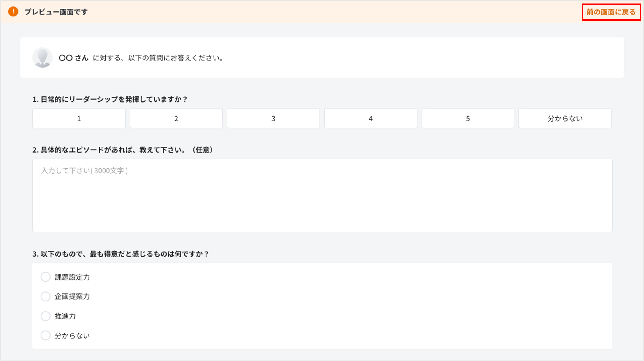
Task: Select rating 2 for leadership question
Action: point(176,118)
